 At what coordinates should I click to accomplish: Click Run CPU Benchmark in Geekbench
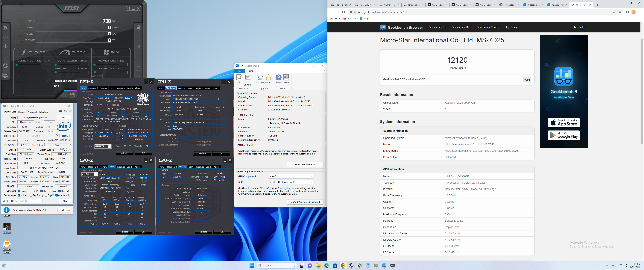click(x=305, y=165)
